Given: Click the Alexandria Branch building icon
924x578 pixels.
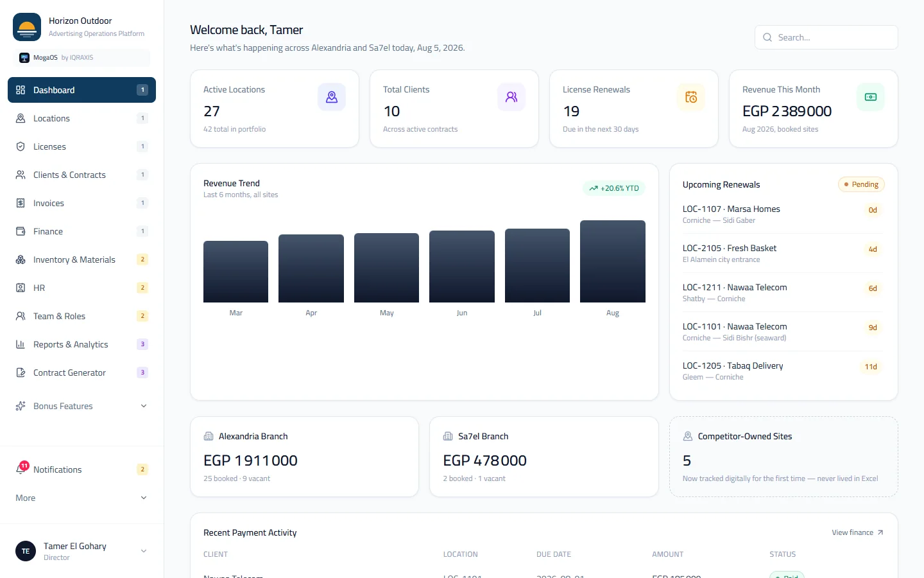Looking at the screenshot, I should pyautogui.click(x=209, y=436).
